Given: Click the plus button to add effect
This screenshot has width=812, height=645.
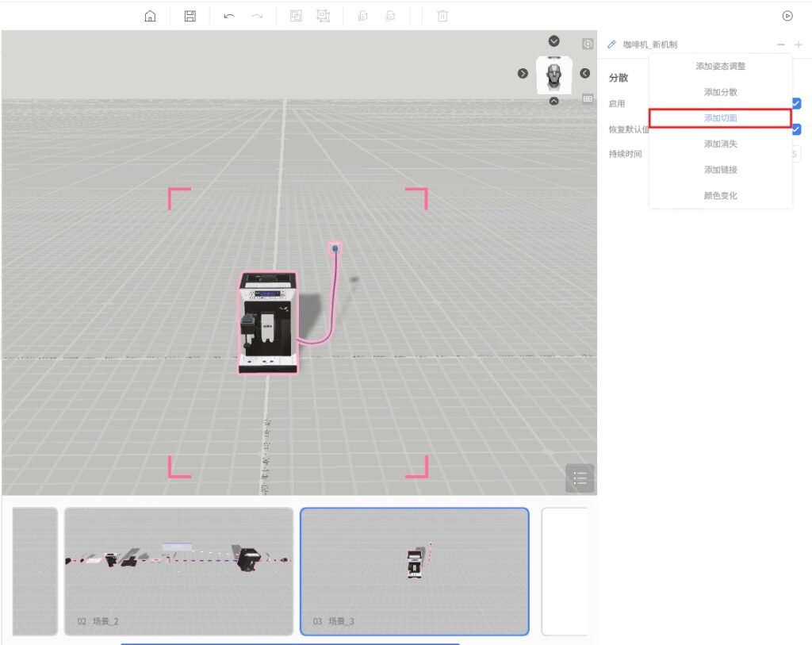Looking at the screenshot, I should [798, 44].
